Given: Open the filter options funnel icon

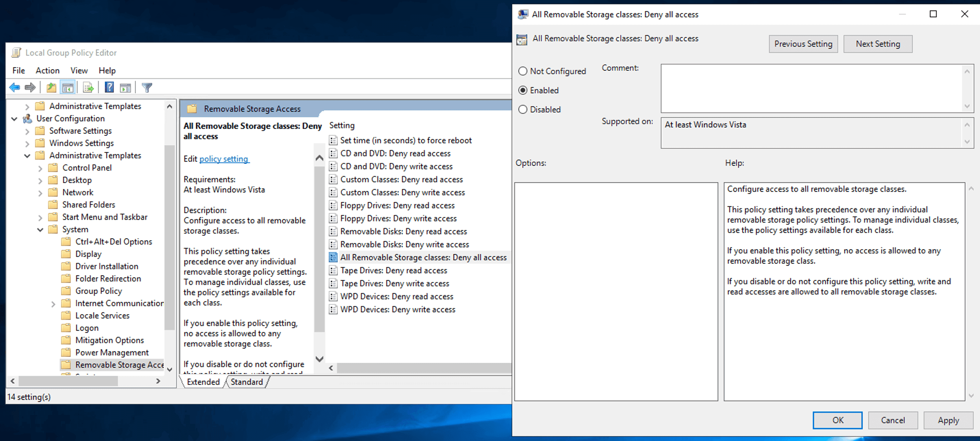Looking at the screenshot, I should pyautogui.click(x=147, y=87).
